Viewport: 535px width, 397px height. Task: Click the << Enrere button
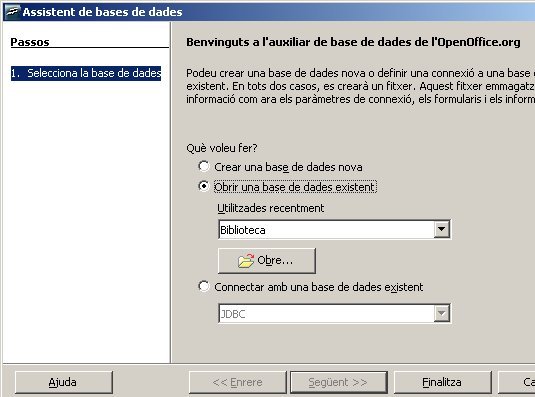click(x=237, y=382)
